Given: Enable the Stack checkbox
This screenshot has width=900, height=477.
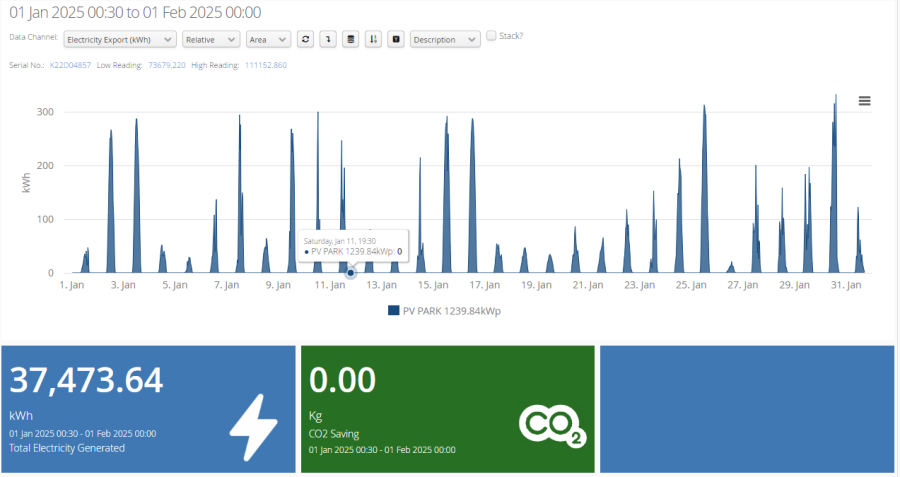Looking at the screenshot, I should point(491,36).
